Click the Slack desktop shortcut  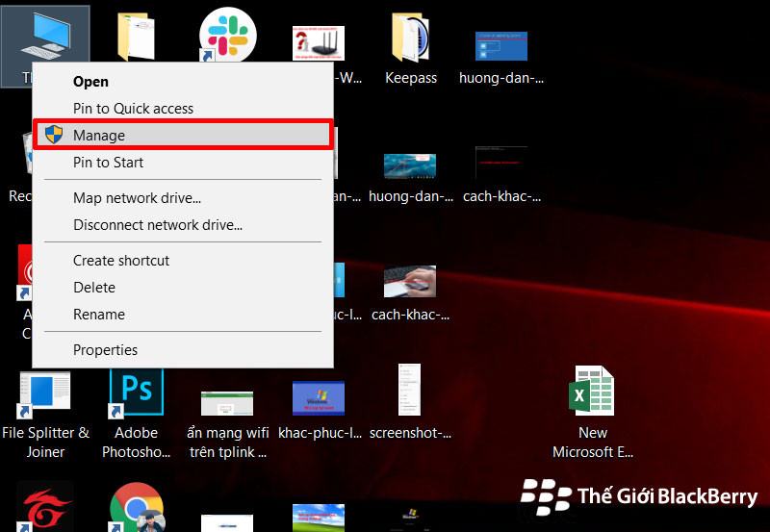click(x=227, y=36)
